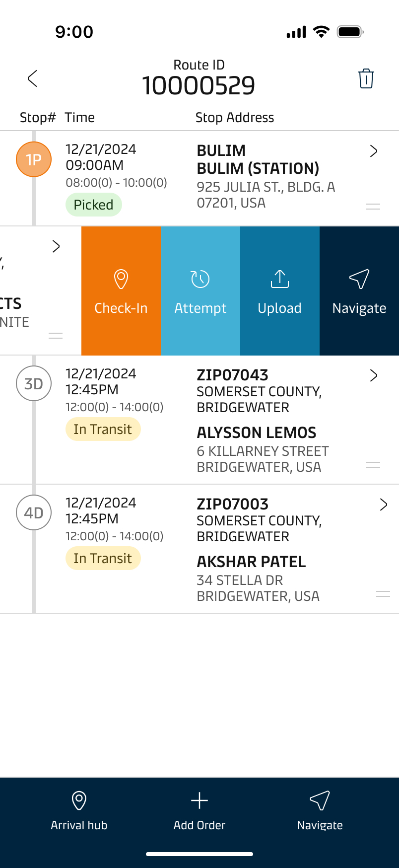
Task: Open chevron on the swiped stop row
Action: (x=56, y=246)
